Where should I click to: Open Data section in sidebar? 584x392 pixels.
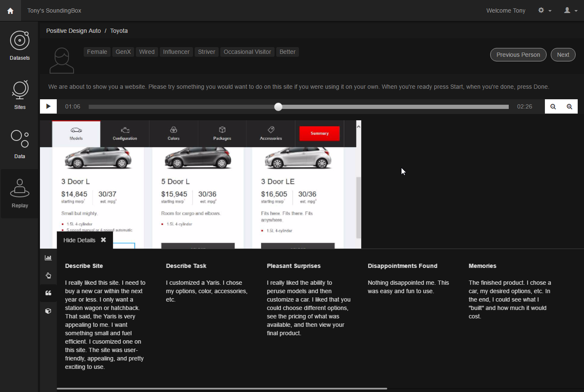tap(20, 144)
